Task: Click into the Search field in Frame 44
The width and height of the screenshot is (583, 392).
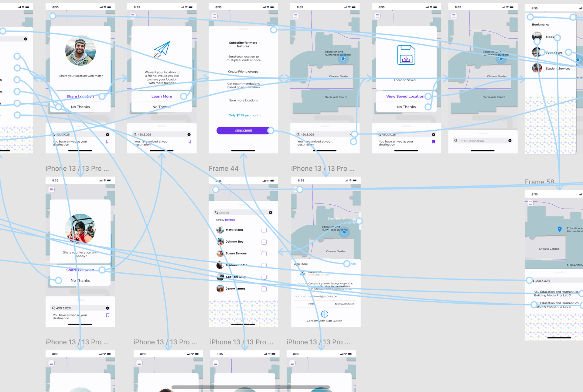Action: coord(243,213)
